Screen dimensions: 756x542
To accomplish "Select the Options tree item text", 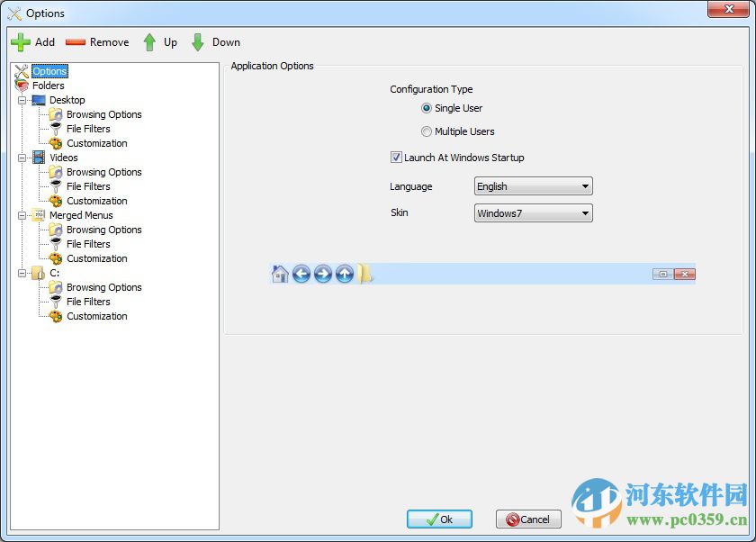I will tap(49, 71).
